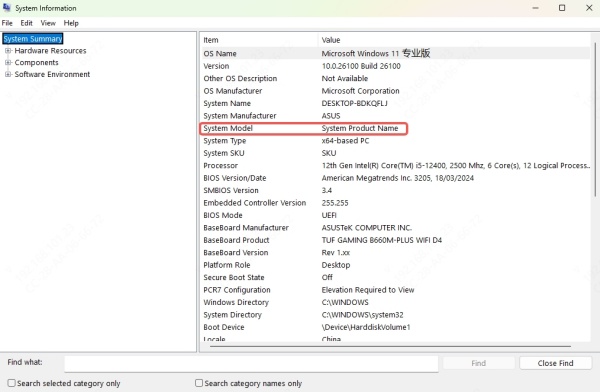Select the System Directory row

(396, 315)
